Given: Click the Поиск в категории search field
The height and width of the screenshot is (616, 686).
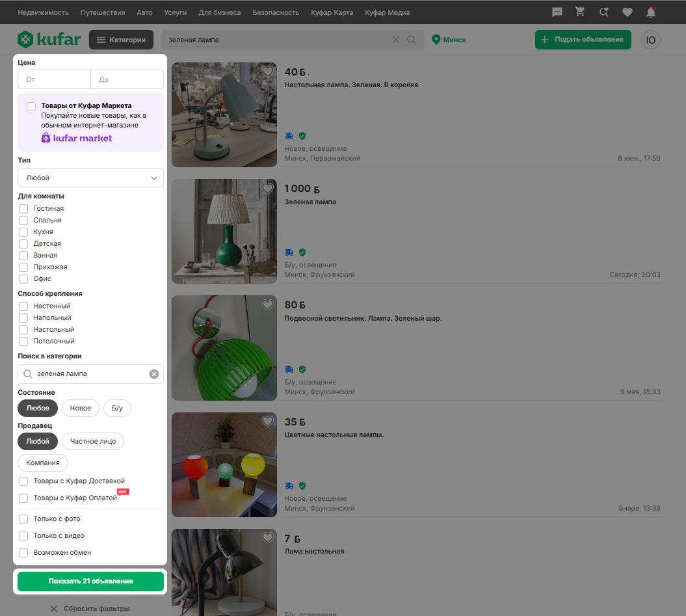Looking at the screenshot, I should click(x=90, y=374).
